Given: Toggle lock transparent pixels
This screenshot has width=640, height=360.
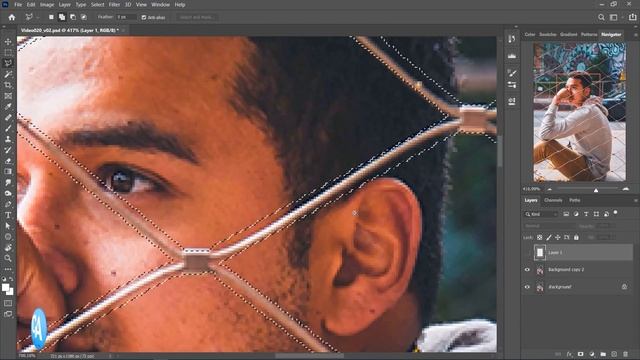Looking at the screenshot, I should pos(540,237).
